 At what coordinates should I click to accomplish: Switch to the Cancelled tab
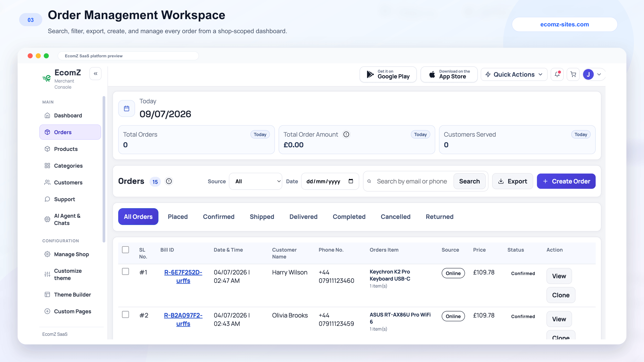tap(395, 217)
